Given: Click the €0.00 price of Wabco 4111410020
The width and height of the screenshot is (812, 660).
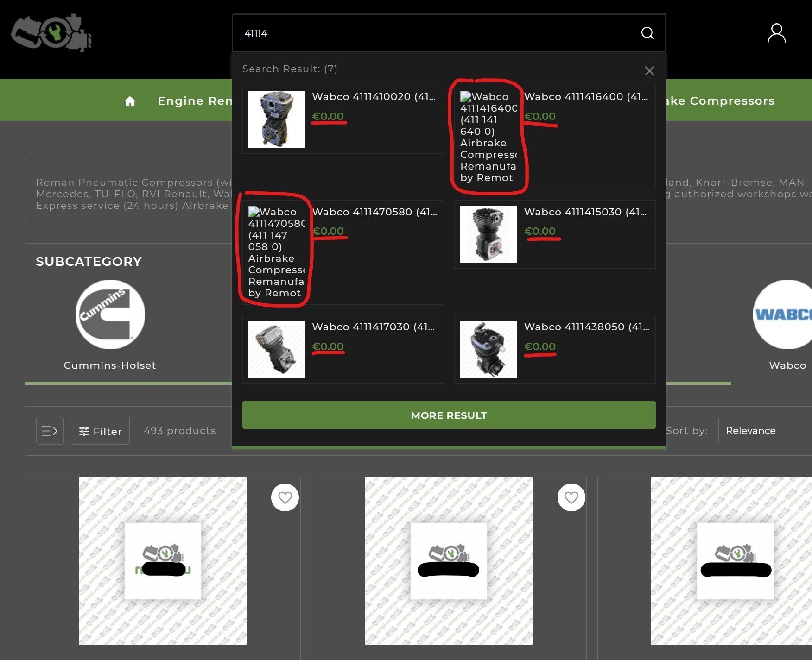Looking at the screenshot, I should [328, 116].
